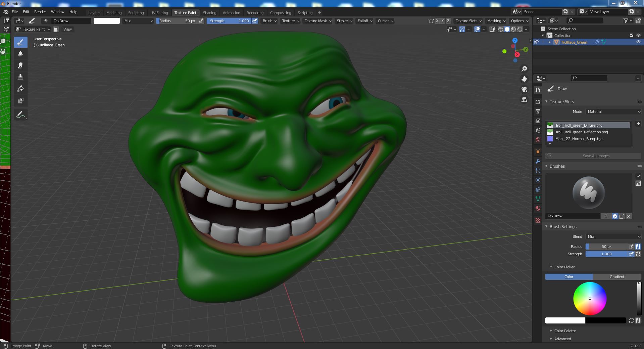The width and height of the screenshot is (644, 349).
Task: Add a new texture paint slot
Action: (638, 124)
